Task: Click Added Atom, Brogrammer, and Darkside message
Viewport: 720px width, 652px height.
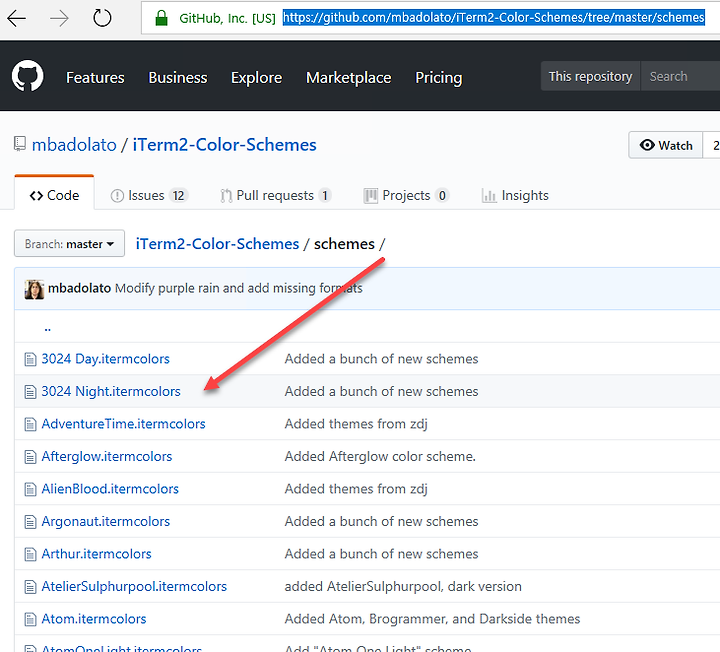Action: [432, 619]
